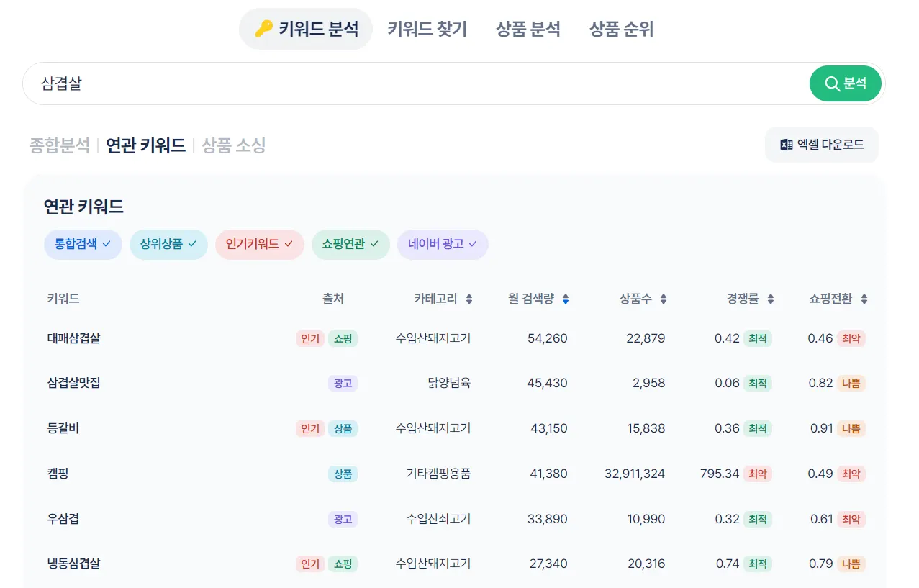
Task: Click the 대패삼겹살 keyword link
Action: tap(74, 338)
